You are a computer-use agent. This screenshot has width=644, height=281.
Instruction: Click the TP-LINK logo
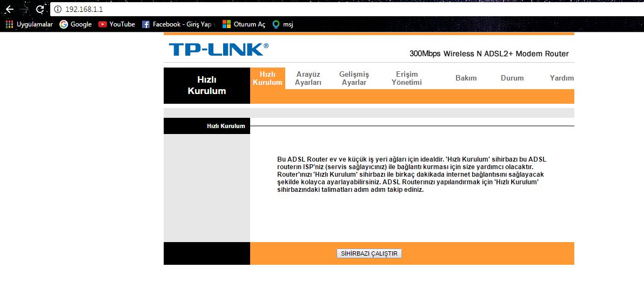(x=218, y=49)
